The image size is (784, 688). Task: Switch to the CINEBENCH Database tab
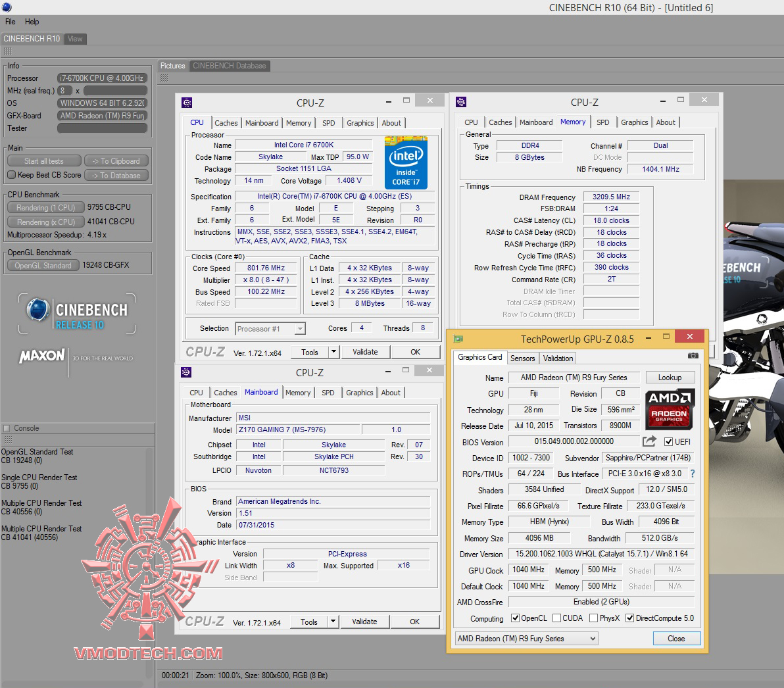pyautogui.click(x=229, y=66)
